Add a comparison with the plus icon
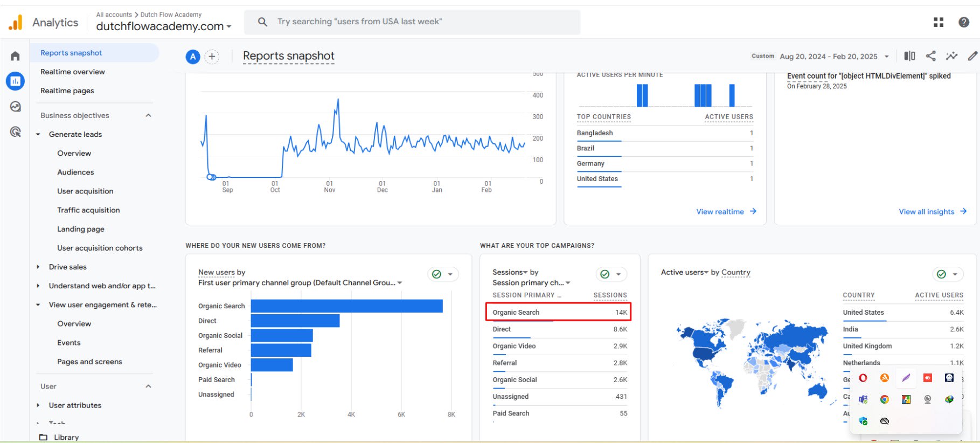This screenshot has width=980, height=443. [x=212, y=57]
